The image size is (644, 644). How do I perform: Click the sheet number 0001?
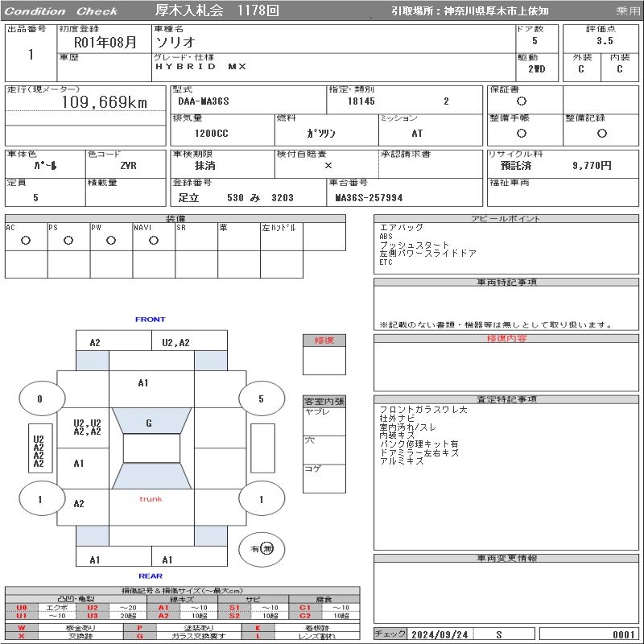[x=623, y=634]
